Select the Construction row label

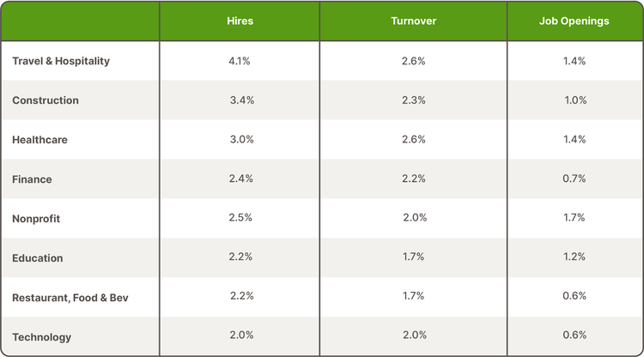coord(46,100)
